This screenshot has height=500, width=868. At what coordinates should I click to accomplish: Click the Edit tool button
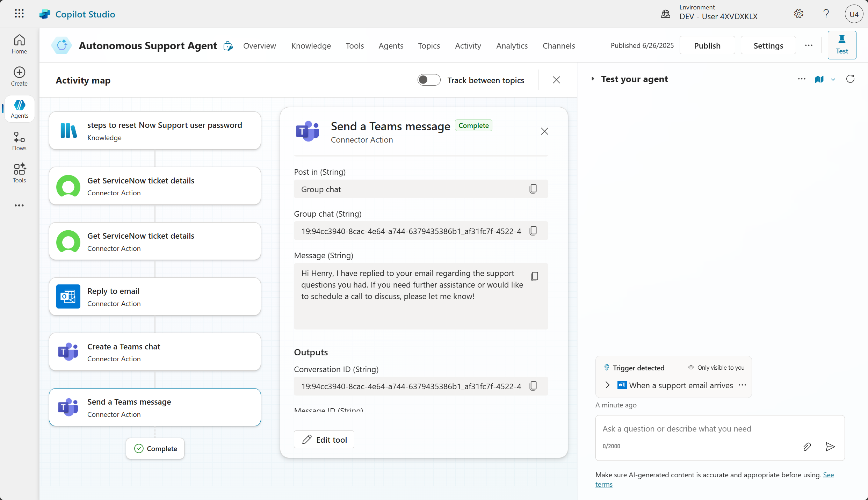click(324, 440)
